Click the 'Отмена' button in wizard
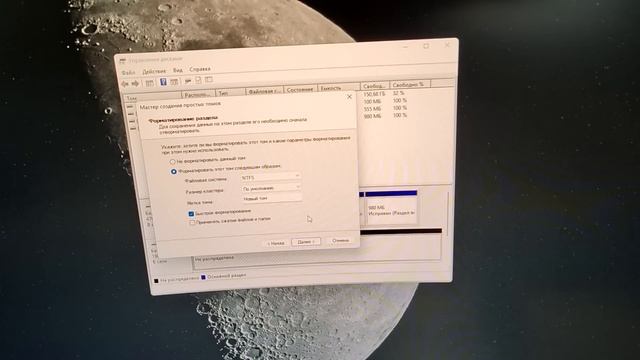Image resolution: width=640 pixels, height=360 pixels. pos(340,240)
